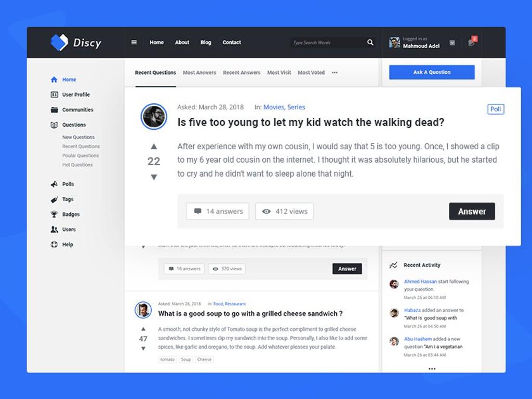Click the Ask A Question button
The height and width of the screenshot is (399, 532).
click(432, 72)
